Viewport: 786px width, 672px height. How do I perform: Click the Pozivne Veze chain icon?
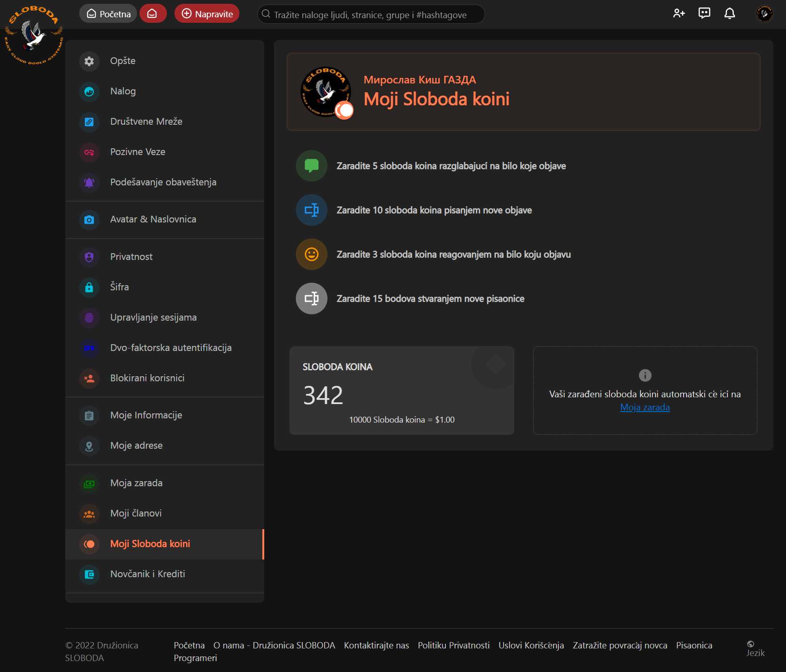click(89, 152)
